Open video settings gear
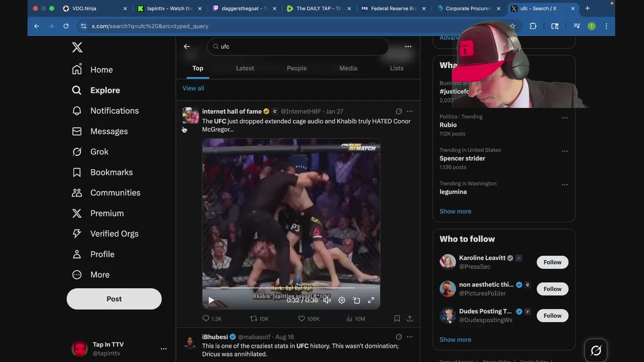The height and width of the screenshot is (362, 644). click(342, 300)
